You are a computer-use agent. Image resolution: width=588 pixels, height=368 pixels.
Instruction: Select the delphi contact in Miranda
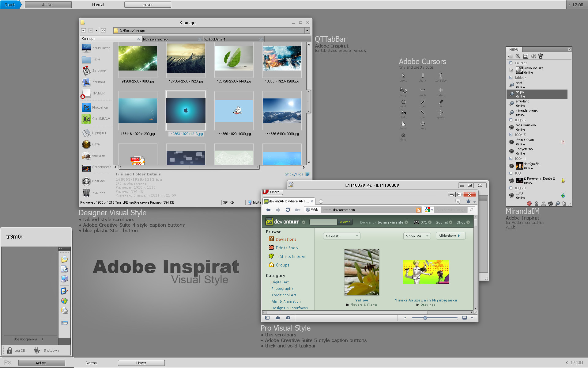pyautogui.click(x=537, y=94)
